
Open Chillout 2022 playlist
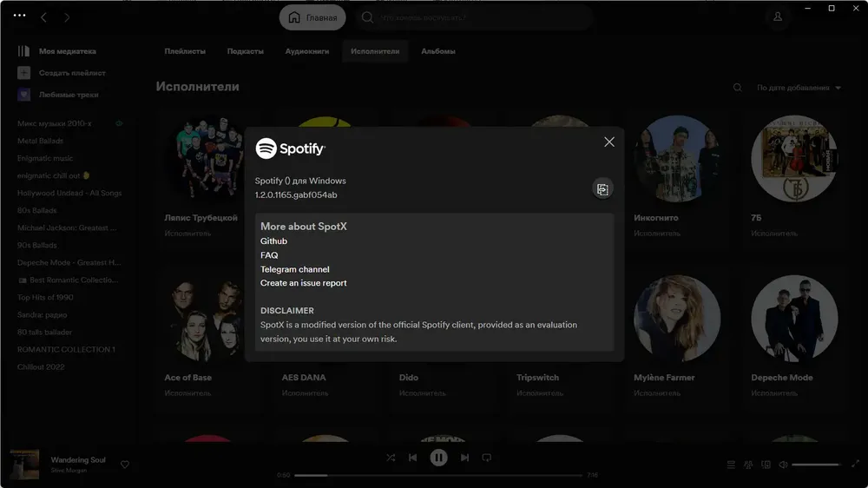coord(41,366)
